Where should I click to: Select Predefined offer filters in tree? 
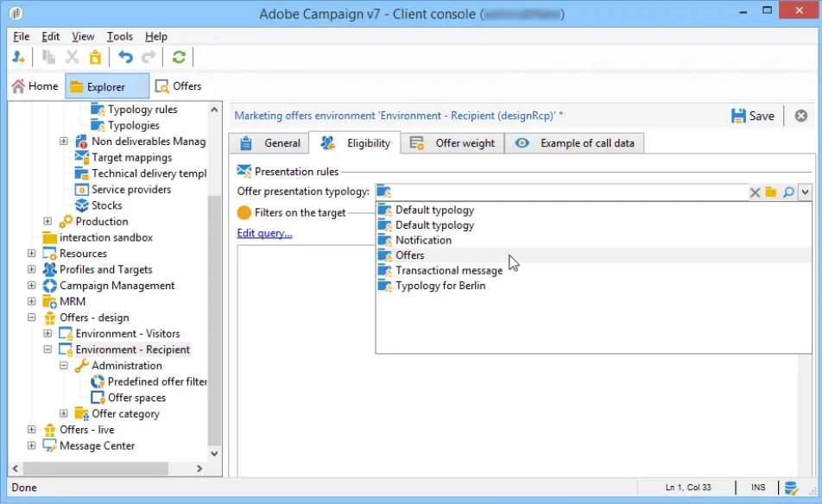pyautogui.click(x=157, y=382)
